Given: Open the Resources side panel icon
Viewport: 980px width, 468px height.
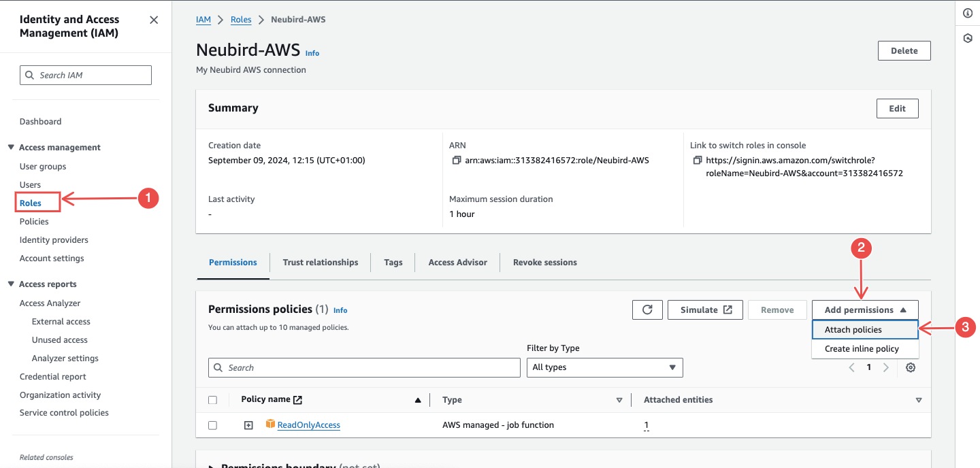Looking at the screenshot, I should point(968,38).
